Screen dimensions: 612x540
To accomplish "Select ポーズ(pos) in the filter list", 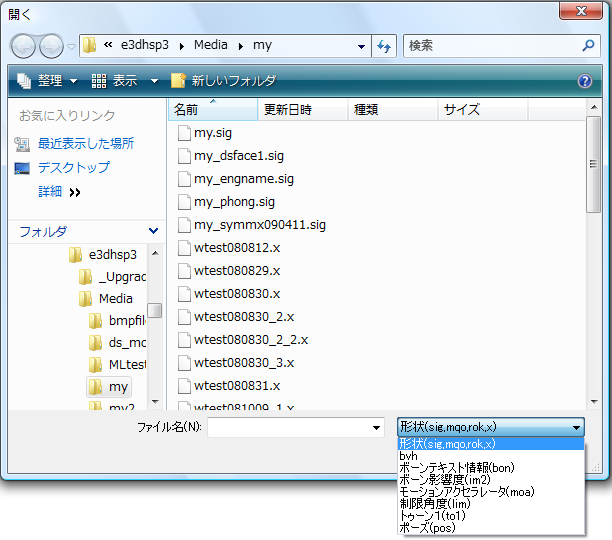I will [427, 528].
